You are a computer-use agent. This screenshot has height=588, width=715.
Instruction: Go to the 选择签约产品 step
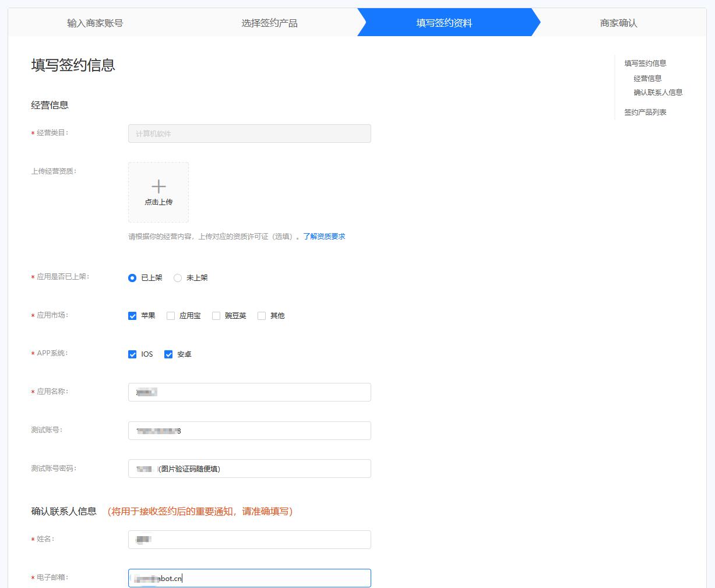(270, 23)
